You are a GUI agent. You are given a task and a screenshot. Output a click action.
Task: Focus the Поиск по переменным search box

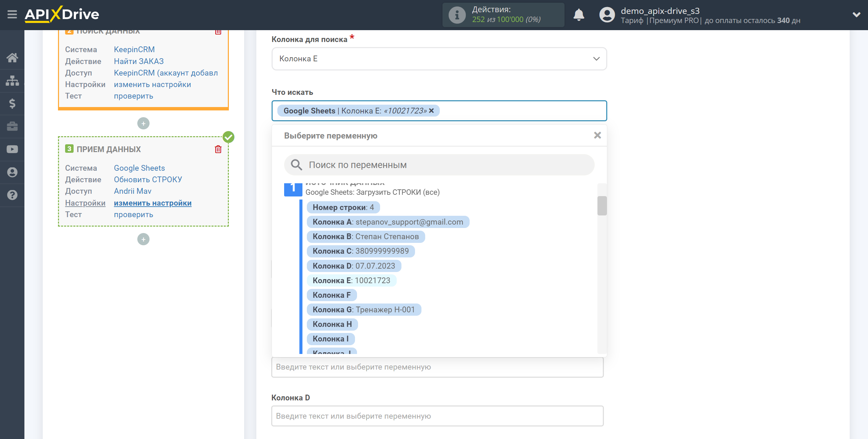coord(439,165)
